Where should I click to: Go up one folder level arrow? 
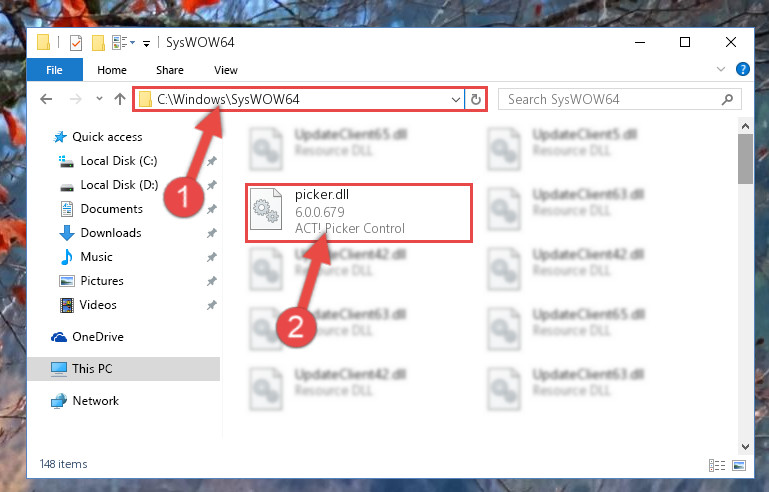(x=120, y=99)
